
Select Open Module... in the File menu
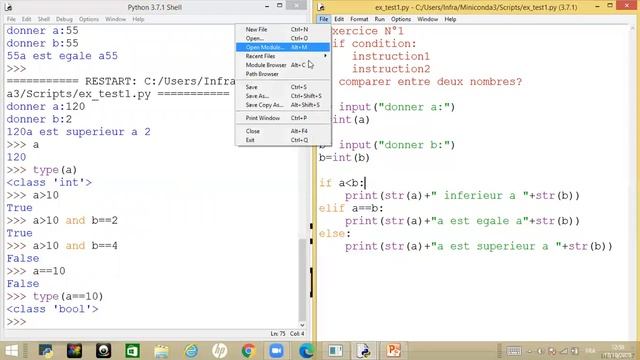(282, 47)
